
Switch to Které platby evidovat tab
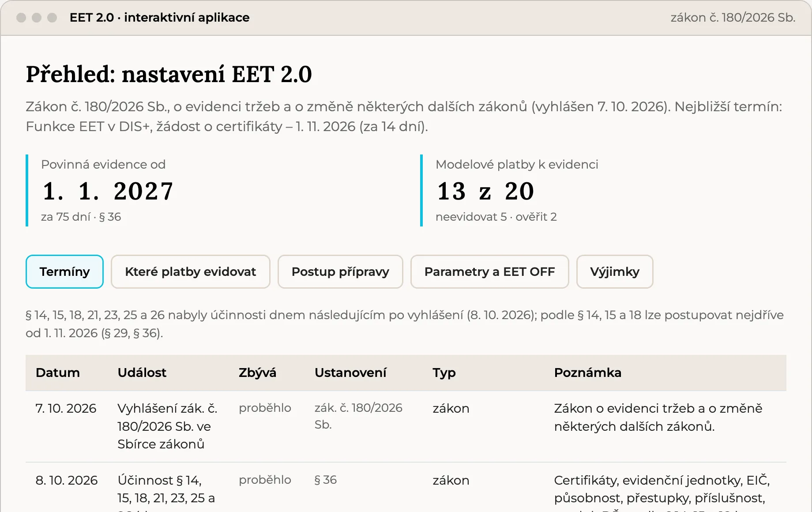coord(190,271)
